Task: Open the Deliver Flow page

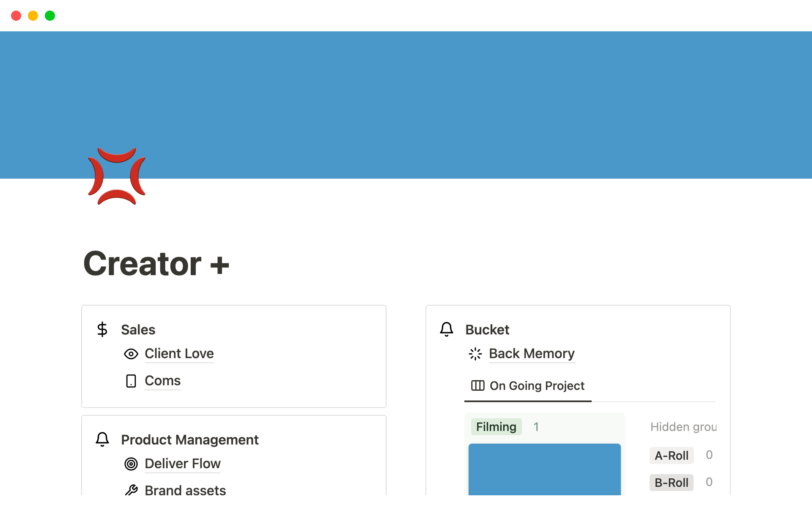Action: tap(182, 464)
